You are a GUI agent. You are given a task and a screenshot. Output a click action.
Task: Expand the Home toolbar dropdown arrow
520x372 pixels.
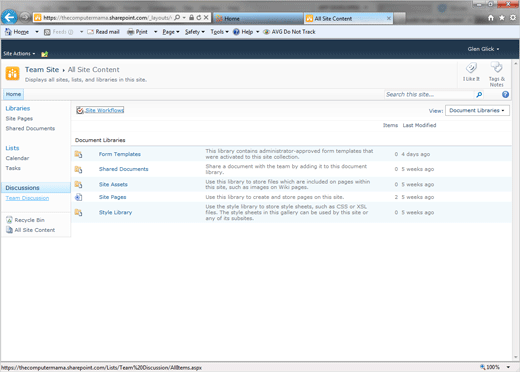(x=37, y=32)
